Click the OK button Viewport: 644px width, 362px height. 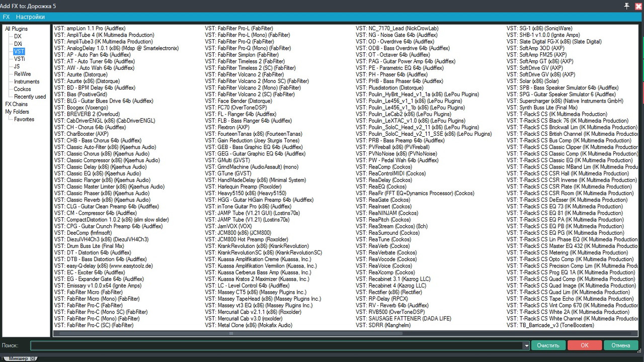tap(584, 345)
